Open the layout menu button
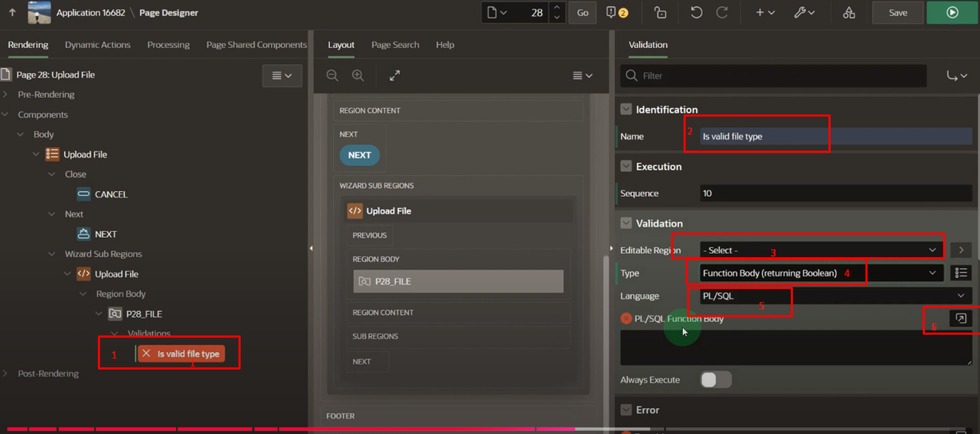The image size is (980, 434). 583,76
